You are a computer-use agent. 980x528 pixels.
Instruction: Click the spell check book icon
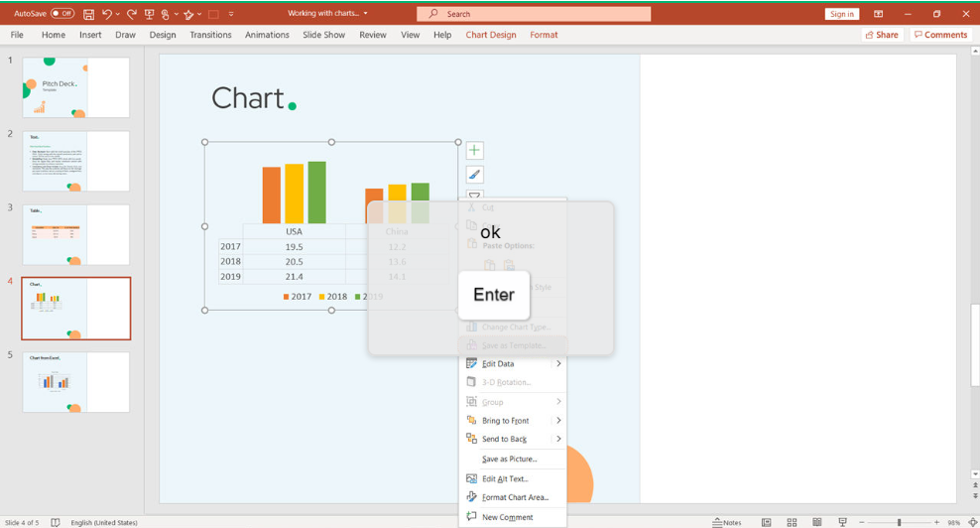(x=55, y=522)
